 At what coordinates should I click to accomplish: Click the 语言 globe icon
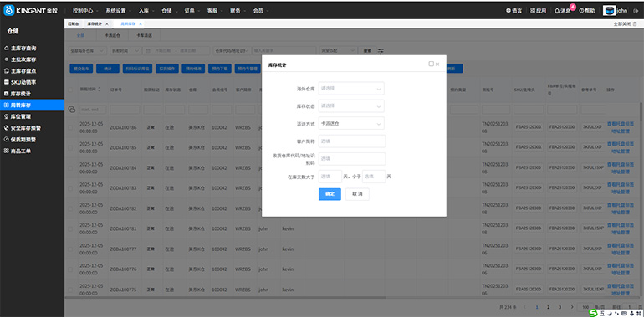pos(509,11)
